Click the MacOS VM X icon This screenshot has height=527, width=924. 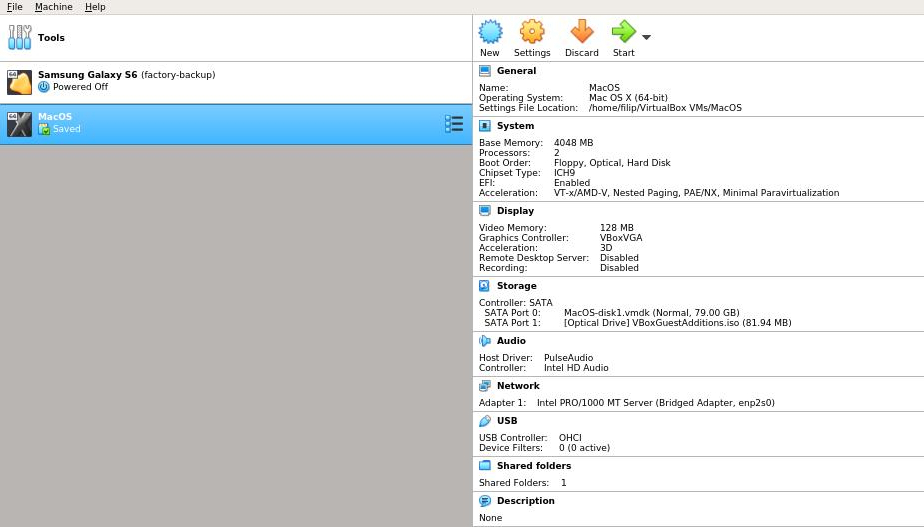[x=19, y=124]
